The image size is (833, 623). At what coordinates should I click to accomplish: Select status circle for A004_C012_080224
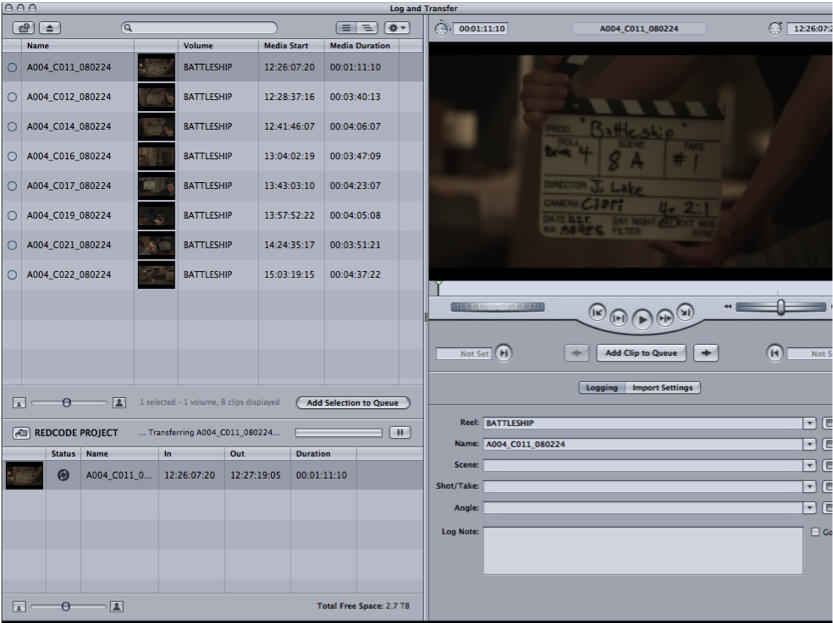tap(12, 97)
